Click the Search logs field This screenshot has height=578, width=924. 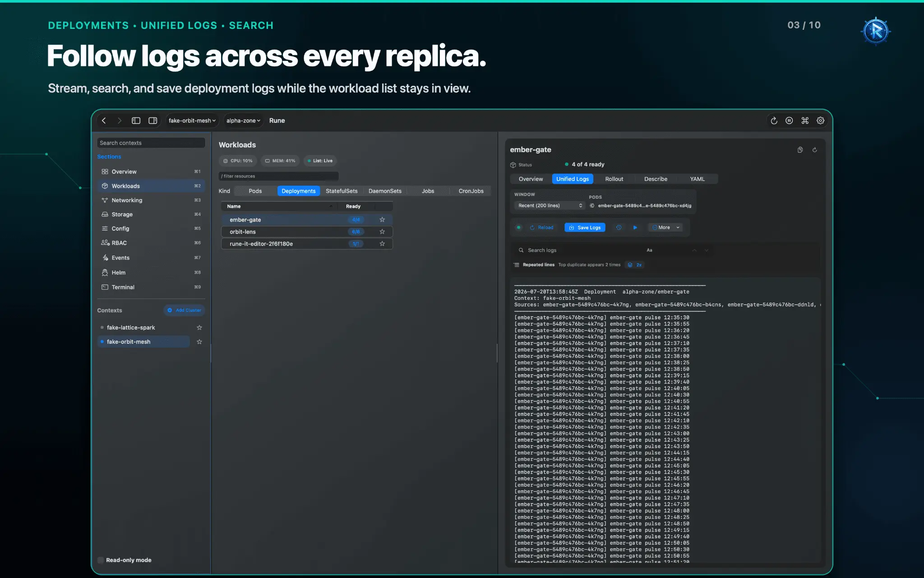click(x=582, y=250)
